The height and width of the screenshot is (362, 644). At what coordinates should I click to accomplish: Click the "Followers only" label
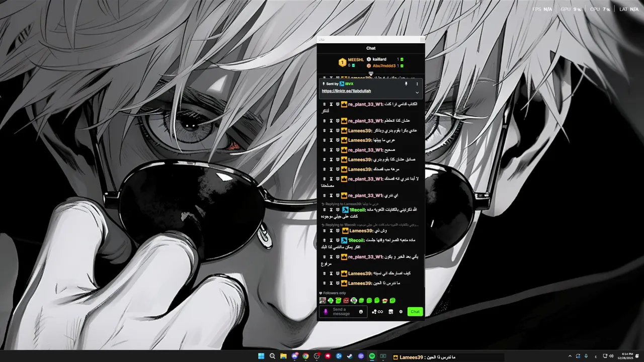335,293
